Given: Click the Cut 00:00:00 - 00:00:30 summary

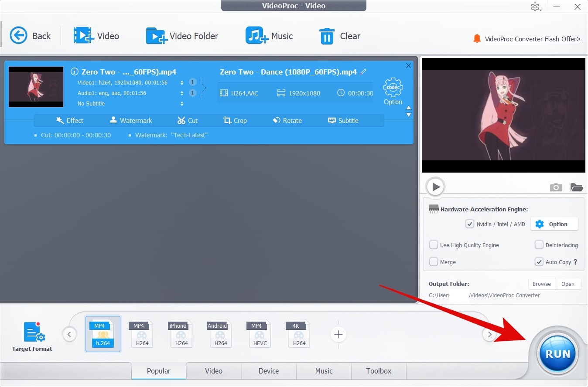Looking at the screenshot, I should (x=76, y=135).
